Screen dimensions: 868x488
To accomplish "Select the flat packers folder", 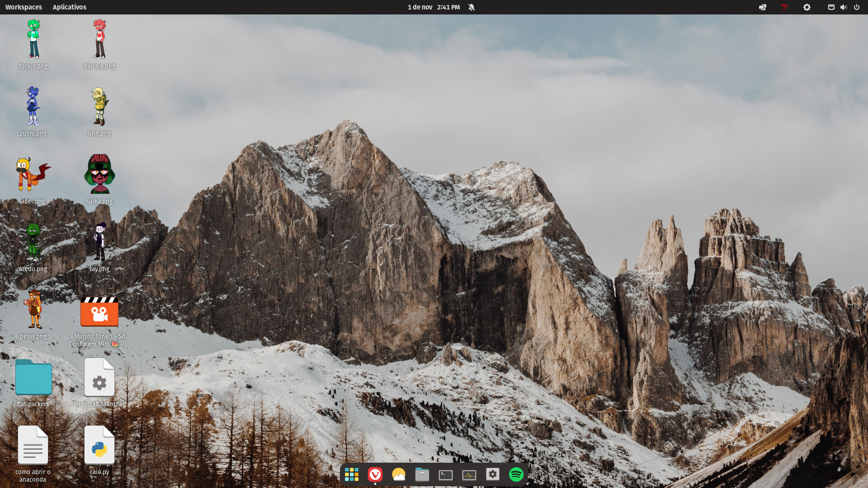I will click(x=33, y=378).
